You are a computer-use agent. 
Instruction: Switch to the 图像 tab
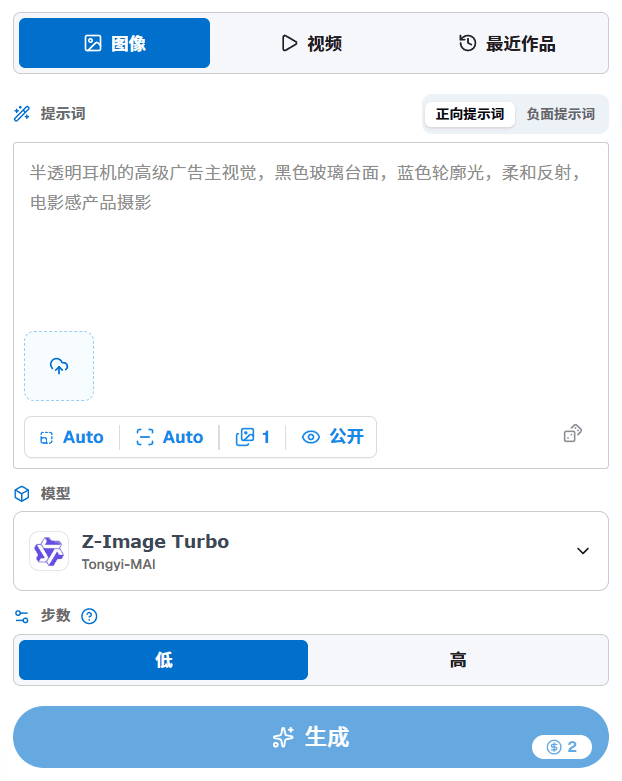pos(115,43)
